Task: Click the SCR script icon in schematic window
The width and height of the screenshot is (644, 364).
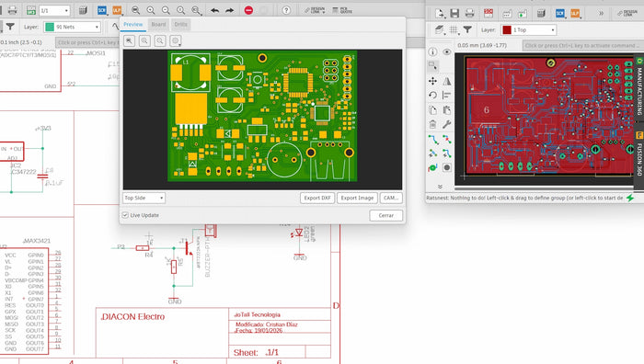Action: (102, 10)
